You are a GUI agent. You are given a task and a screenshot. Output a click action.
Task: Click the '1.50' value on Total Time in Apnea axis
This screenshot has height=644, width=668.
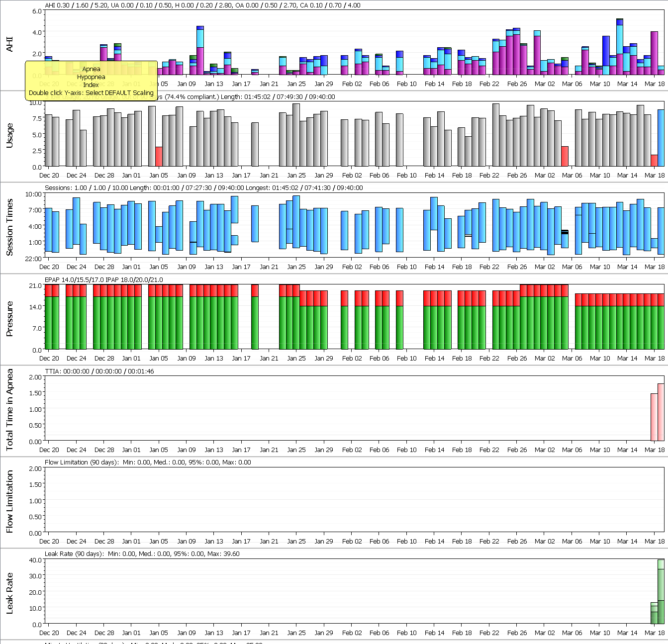[x=35, y=393]
